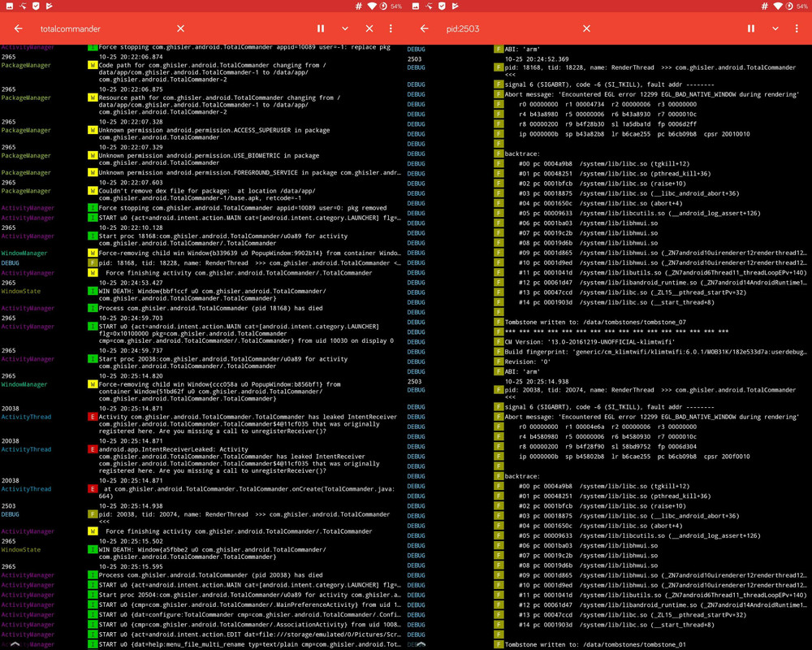Image resolution: width=812 pixels, height=650 pixels.
Task: Tap Wi-Fi icon in right status bar
Action: (778, 6)
